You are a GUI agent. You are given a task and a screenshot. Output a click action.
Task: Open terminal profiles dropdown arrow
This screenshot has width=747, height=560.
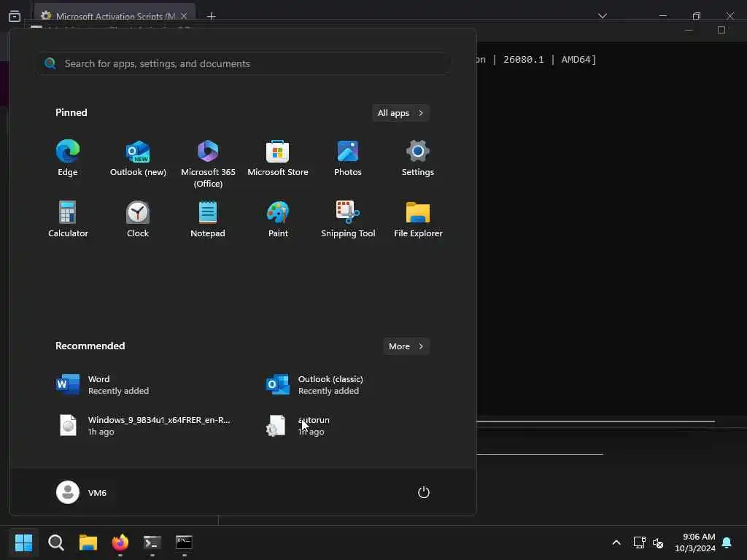coord(602,16)
